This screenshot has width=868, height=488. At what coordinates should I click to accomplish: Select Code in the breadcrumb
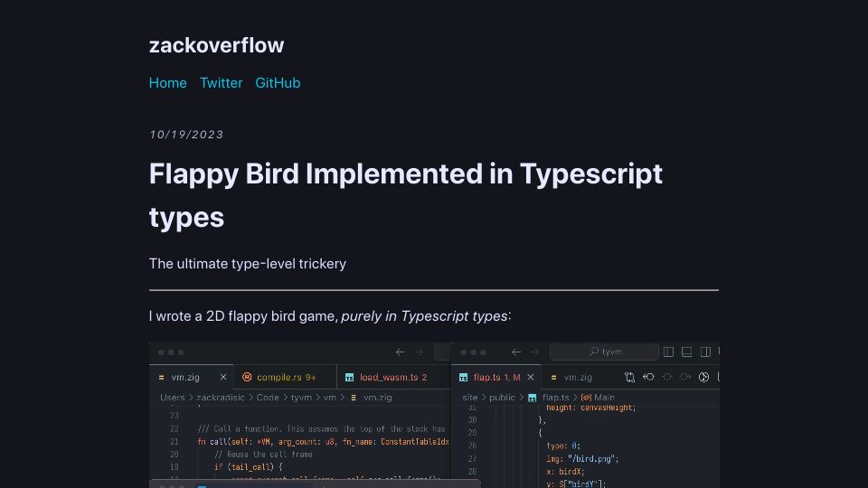[268, 398]
